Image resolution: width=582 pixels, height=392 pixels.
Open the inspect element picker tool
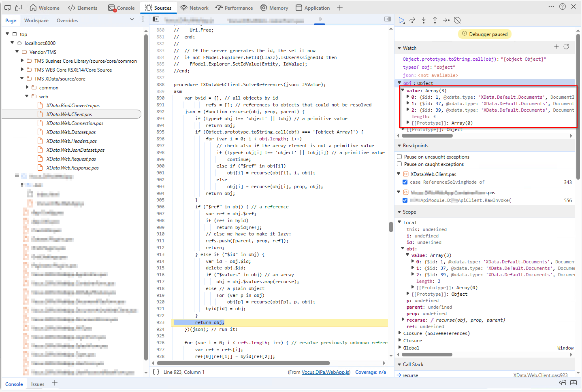coord(8,8)
